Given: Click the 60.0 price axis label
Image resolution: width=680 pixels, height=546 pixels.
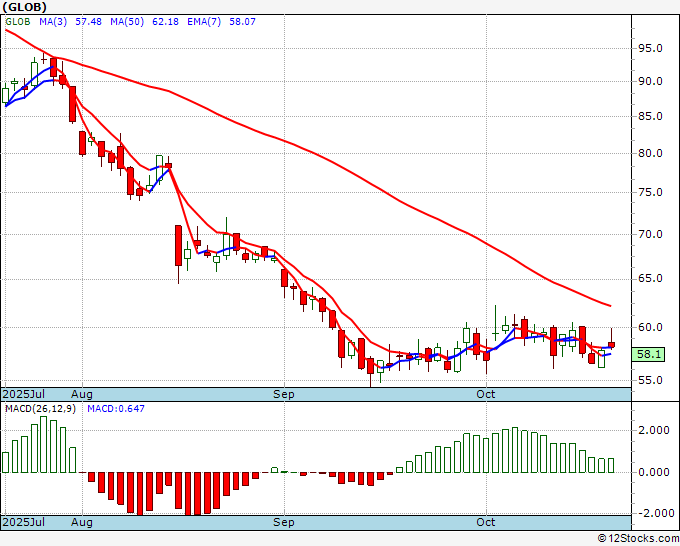Looking at the screenshot, I should [650, 327].
